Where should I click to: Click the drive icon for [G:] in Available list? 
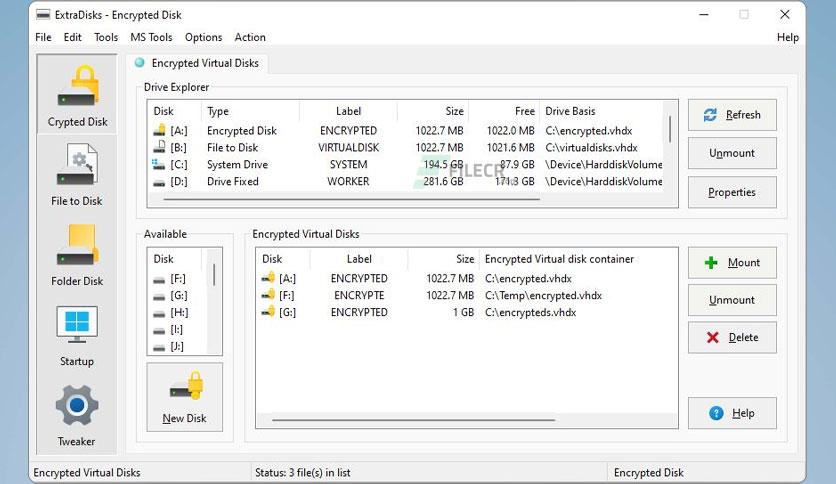tap(159, 296)
